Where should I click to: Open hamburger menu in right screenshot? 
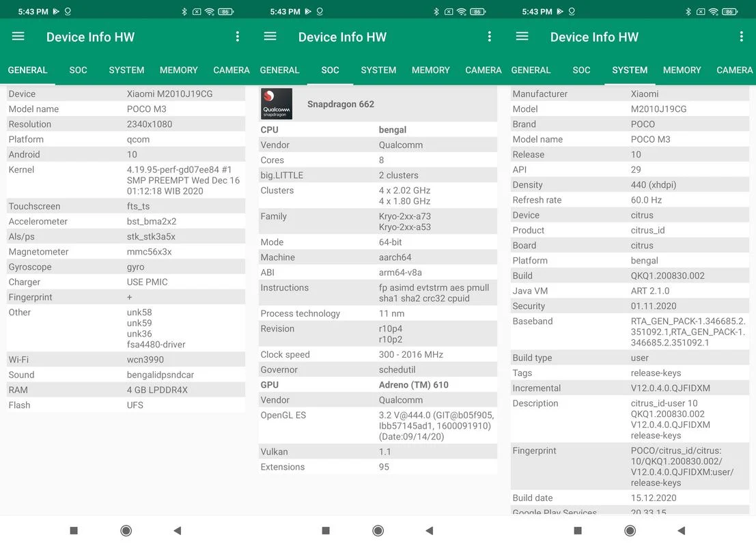(x=522, y=36)
